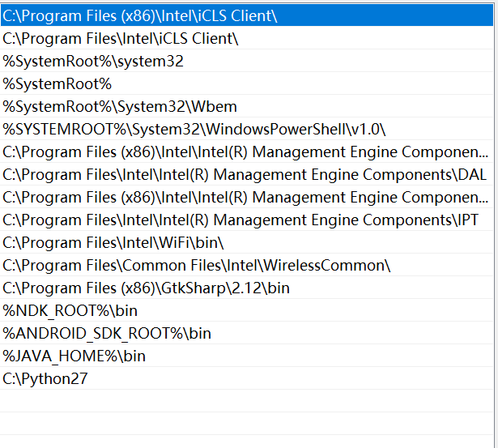Click the %JAVA_HOME%\bin entry
The height and width of the screenshot is (448, 498).
(x=74, y=356)
